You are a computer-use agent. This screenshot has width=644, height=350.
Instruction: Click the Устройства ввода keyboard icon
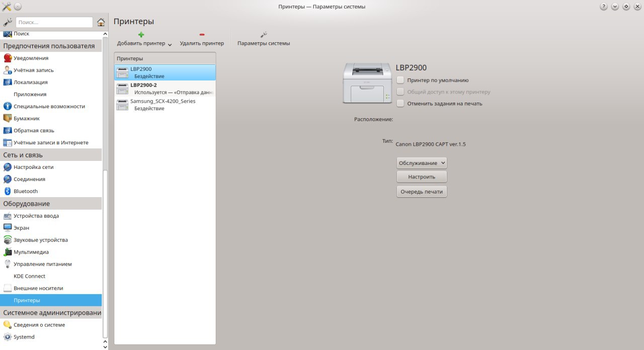click(8, 216)
